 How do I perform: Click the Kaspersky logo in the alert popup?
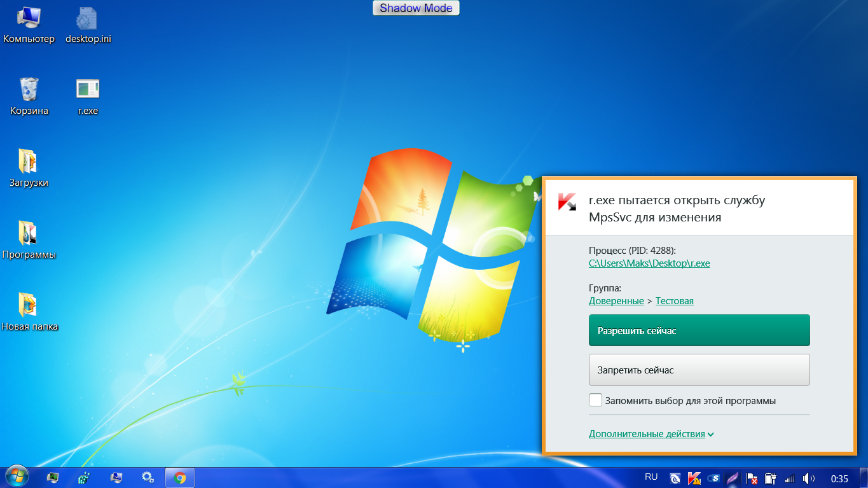tap(567, 201)
